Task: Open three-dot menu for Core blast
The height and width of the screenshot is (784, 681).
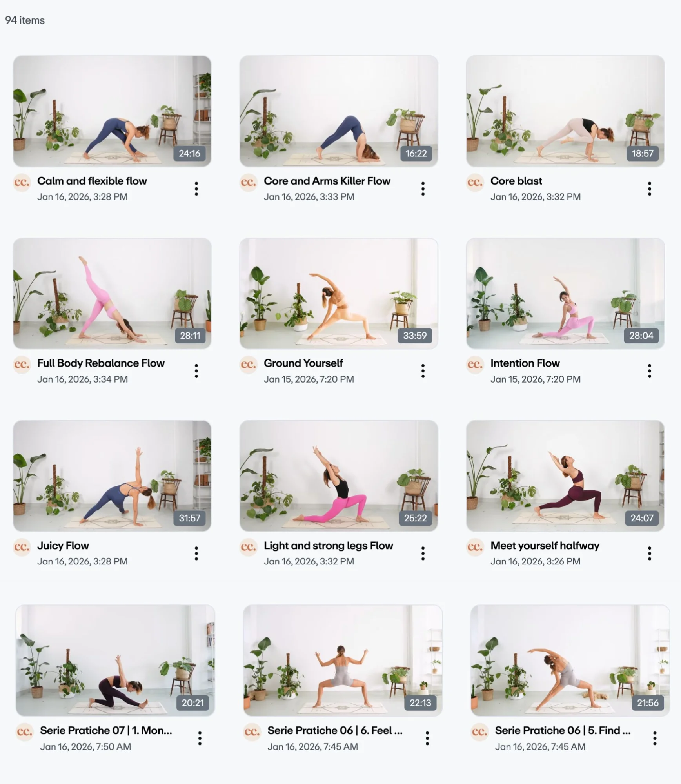Action: pyautogui.click(x=649, y=189)
